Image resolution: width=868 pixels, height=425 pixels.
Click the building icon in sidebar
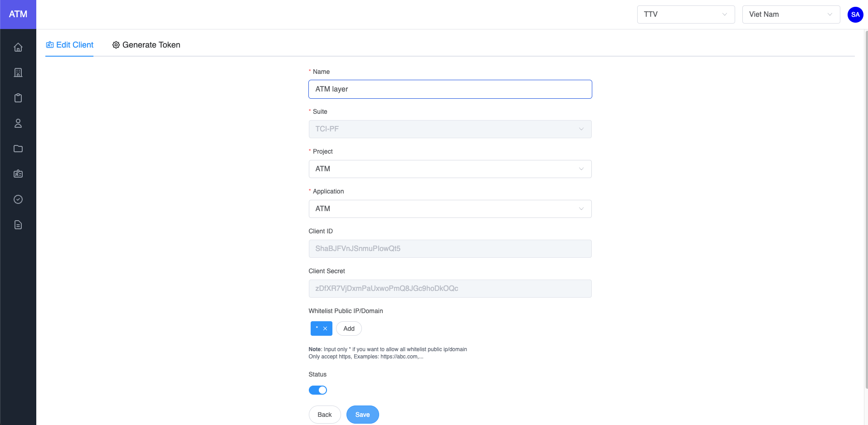coord(18,72)
